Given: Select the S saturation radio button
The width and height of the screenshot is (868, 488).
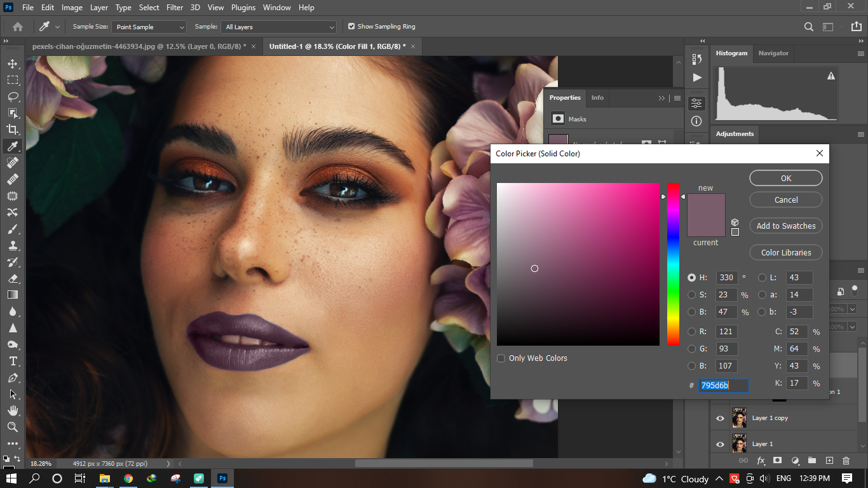Looking at the screenshot, I should tap(692, 295).
